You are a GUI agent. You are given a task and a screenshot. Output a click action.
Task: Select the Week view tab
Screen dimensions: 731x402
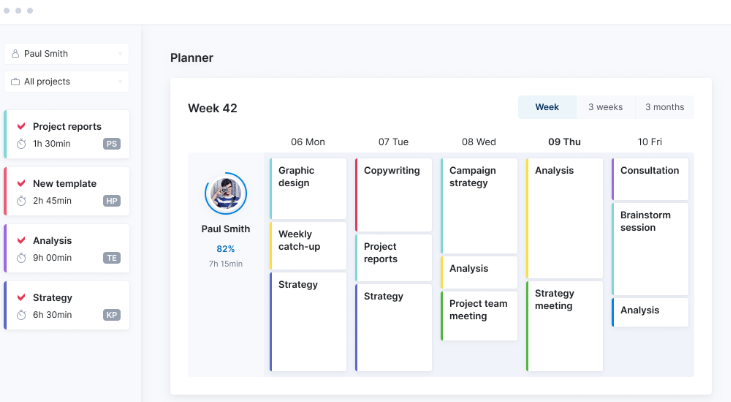547,107
